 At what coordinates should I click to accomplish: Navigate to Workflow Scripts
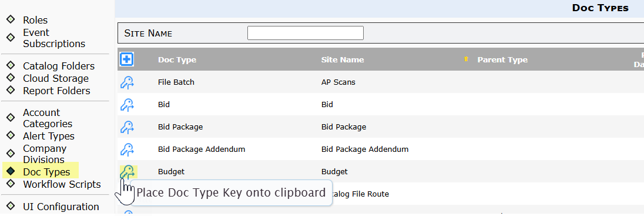62,184
